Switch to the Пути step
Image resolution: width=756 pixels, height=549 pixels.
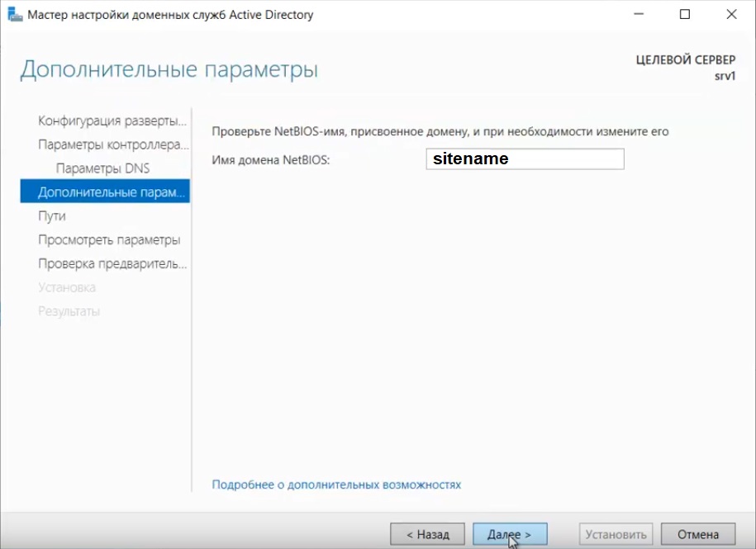pos(52,216)
